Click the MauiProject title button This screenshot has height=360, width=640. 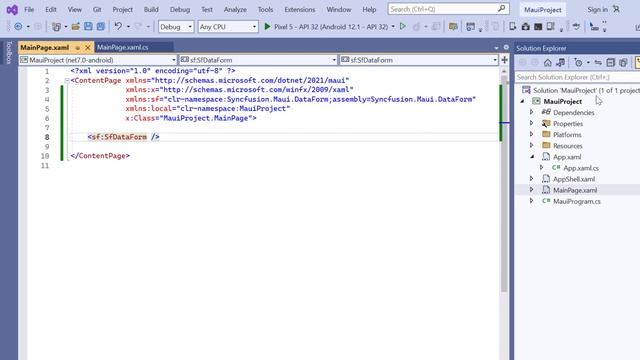click(x=542, y=9)
